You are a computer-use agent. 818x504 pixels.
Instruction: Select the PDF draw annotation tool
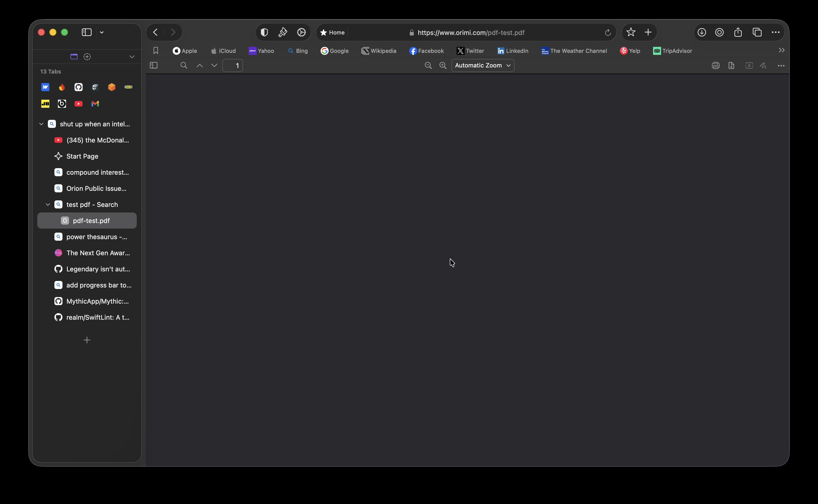tap(763, 66)
